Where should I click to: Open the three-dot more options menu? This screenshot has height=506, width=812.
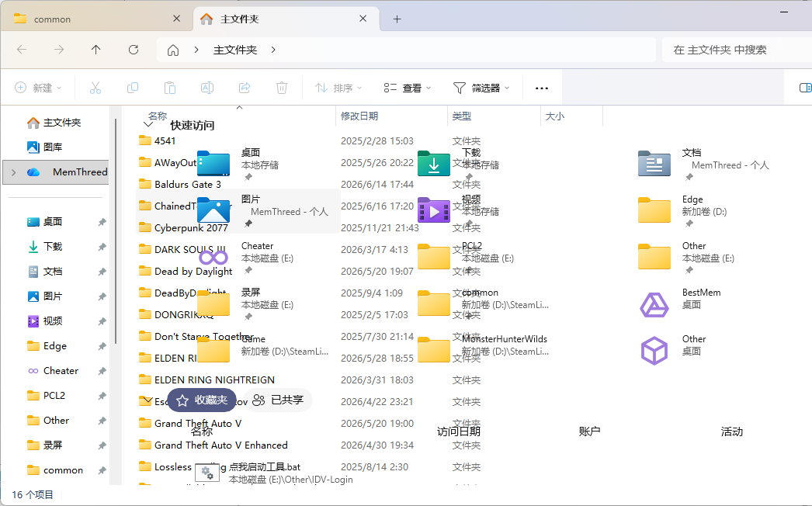point(542,88)
